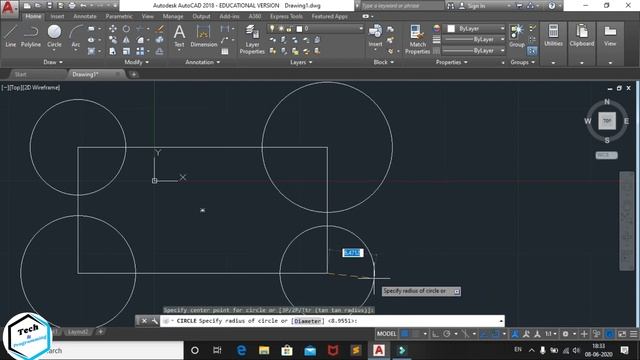The image size is (640, 360).
Task: Open Layer Properties manager
Action: [252, 40]
